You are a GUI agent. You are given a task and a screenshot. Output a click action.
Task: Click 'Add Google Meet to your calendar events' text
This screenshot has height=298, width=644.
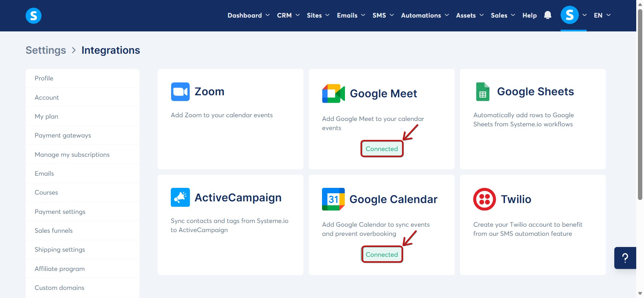[x=373, y=123]
